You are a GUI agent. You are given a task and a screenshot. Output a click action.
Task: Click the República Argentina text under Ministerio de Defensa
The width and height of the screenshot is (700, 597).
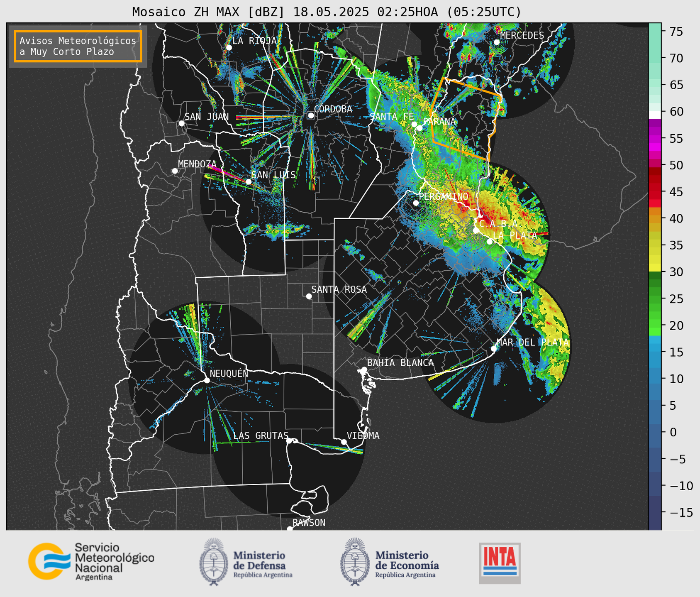tap(263, 575)
